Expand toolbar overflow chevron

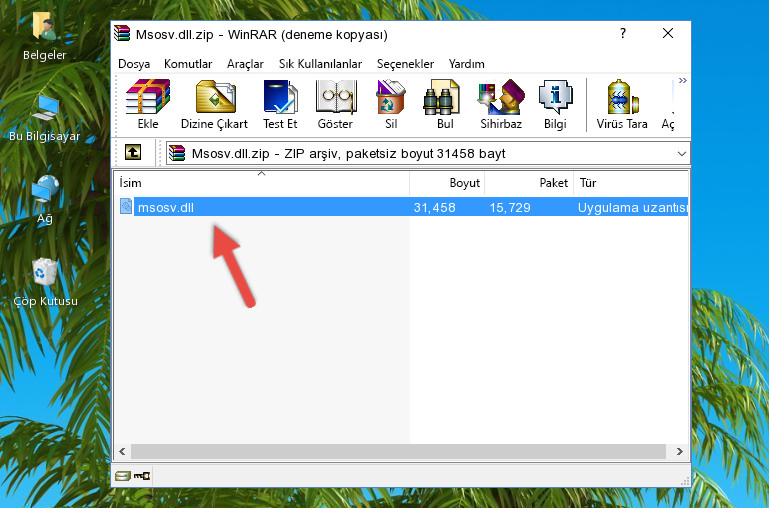coord(683,81)
